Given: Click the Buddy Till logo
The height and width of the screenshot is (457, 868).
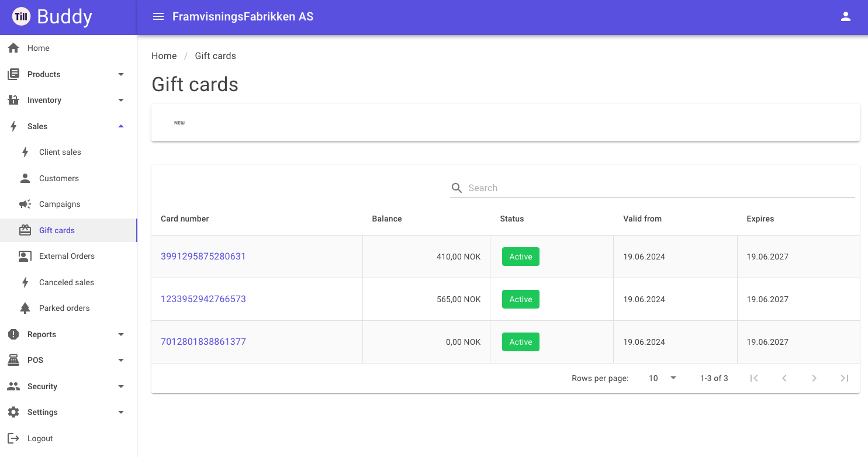Looking at the screenshot, I should click(x=21, y=16).
